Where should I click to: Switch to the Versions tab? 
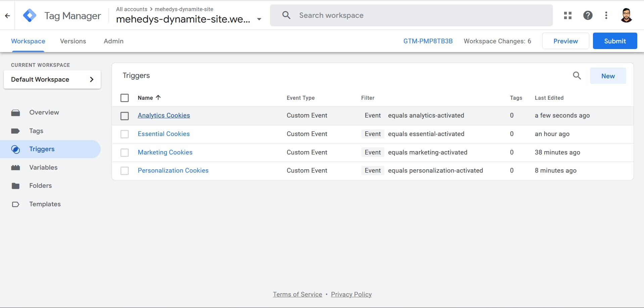click(x=73, y=41)
